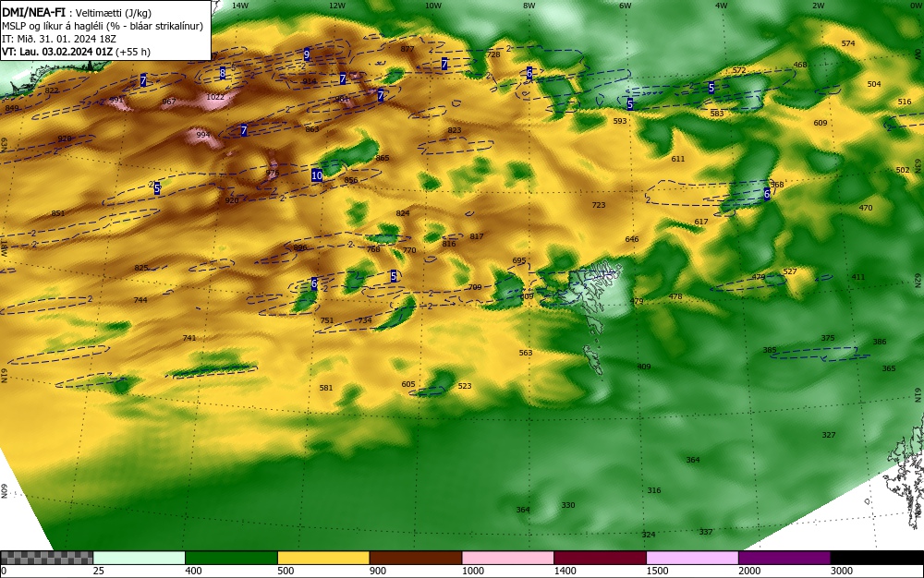Click the map value 611
The image size is (924, 578).
click(x=678, y=158)
